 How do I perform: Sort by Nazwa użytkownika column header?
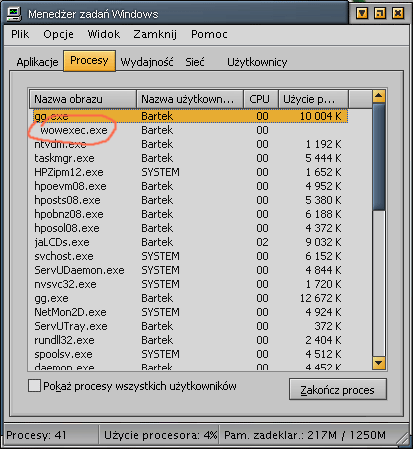click(190, 99)
